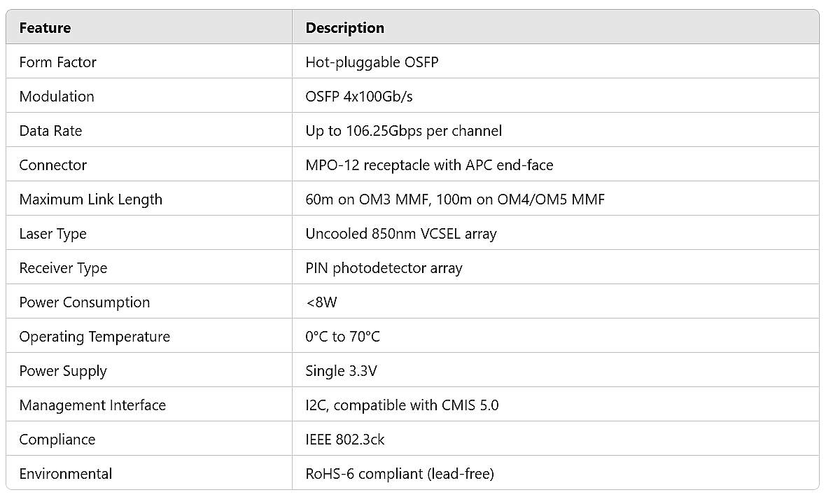This screenshot has height=504, width=826.
Task: Click the OSFP 4x100Gb/s value
Action: click(358, 97)
